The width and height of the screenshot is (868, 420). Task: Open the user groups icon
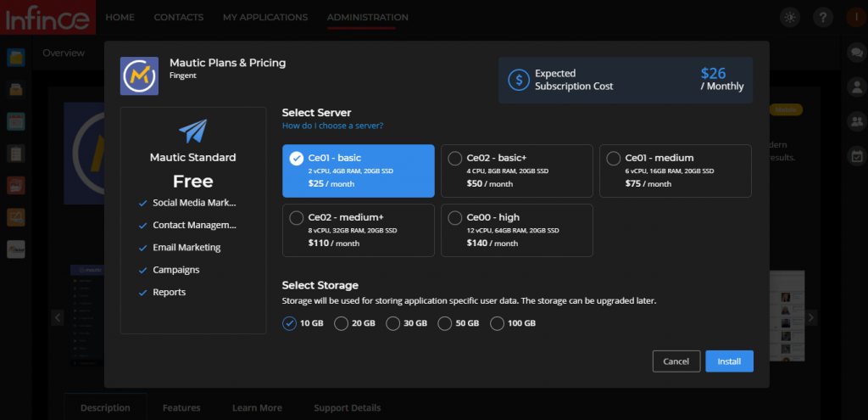pos(857,121)
